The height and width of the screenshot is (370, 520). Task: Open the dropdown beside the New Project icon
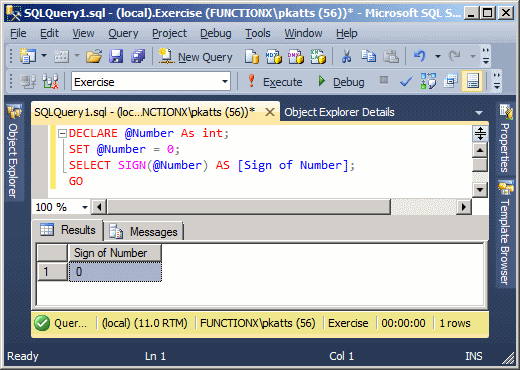click(x=44, y=56)
